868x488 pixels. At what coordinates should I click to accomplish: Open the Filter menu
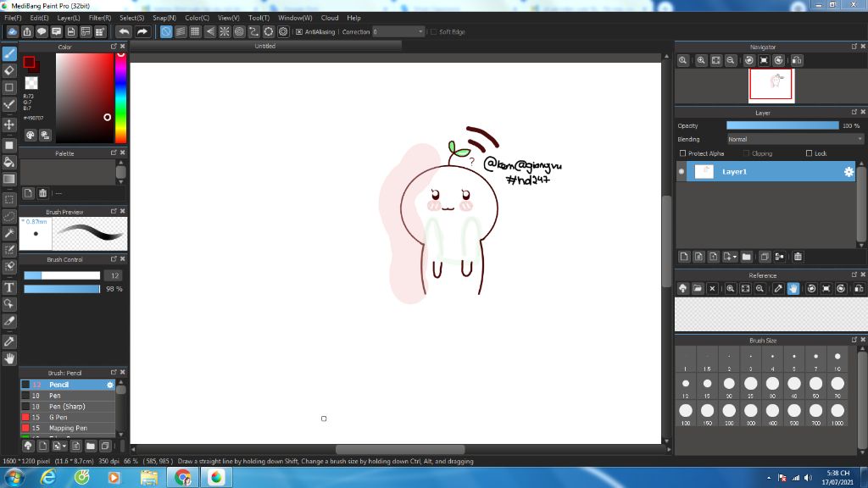click(x=100, y=18)
